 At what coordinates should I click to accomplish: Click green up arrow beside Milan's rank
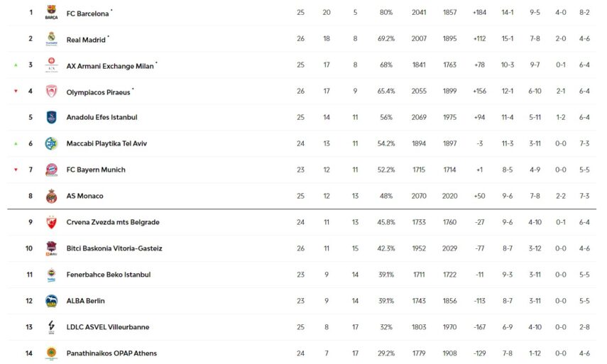pos(16,65)
